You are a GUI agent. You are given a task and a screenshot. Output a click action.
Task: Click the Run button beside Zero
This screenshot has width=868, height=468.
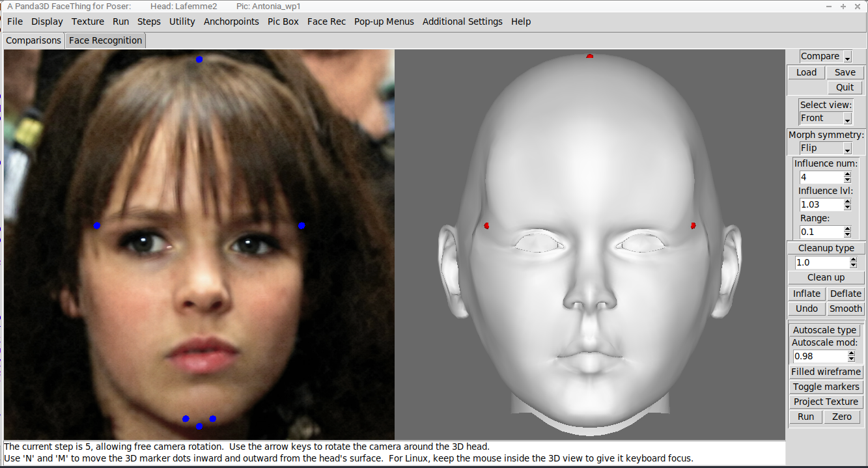tap(806, 417)
